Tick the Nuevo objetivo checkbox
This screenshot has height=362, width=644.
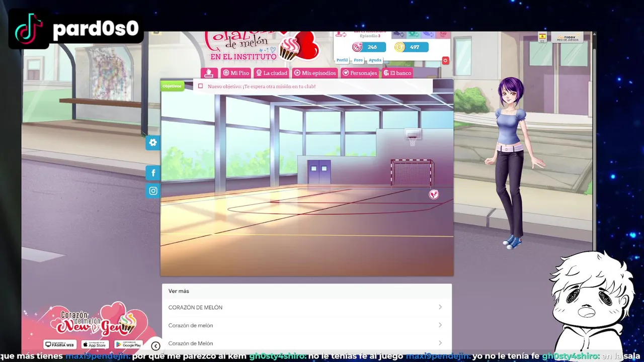200,86
